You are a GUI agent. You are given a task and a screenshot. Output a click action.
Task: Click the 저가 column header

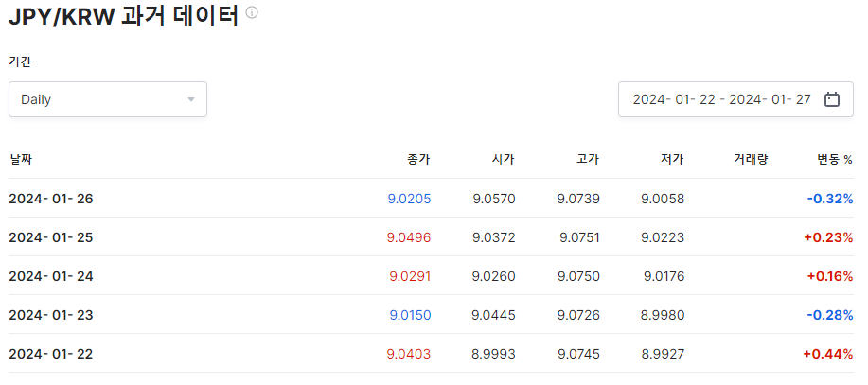coord(673,160)
